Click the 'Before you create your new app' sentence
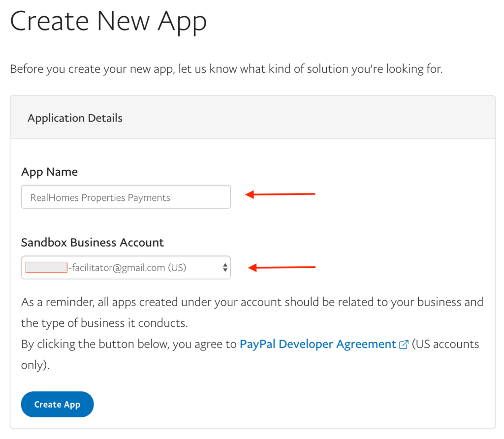Image resolution: width=504 pixels, height=439 pixels. 226,69
